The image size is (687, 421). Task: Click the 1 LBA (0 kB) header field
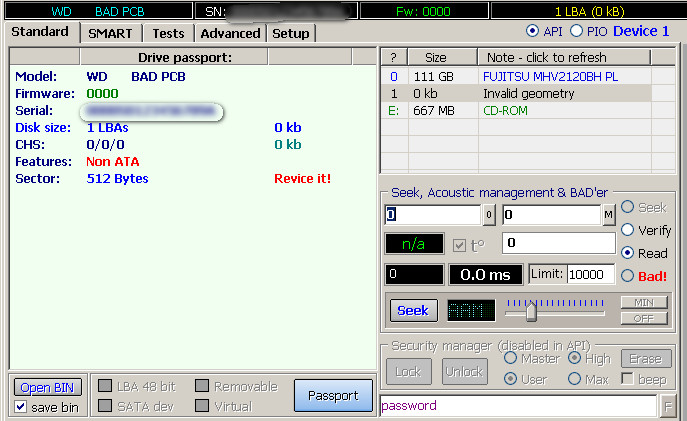tap(590, 11)
